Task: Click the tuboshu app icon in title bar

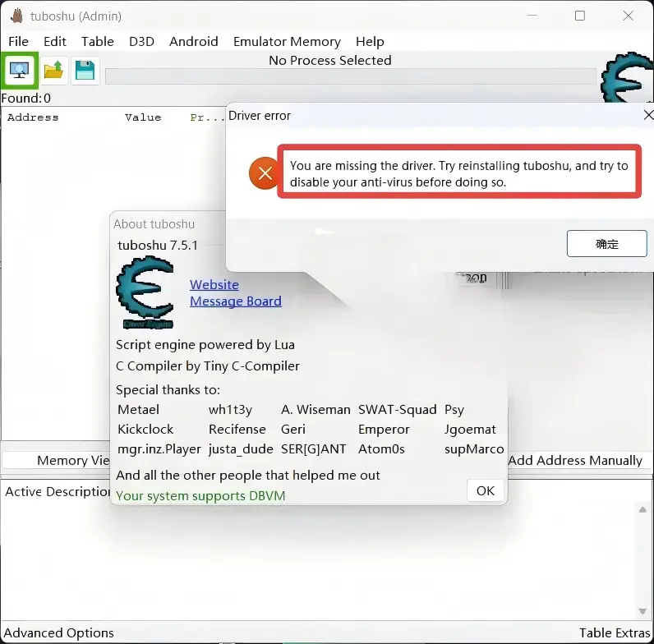Action: [x=17, y=16]
